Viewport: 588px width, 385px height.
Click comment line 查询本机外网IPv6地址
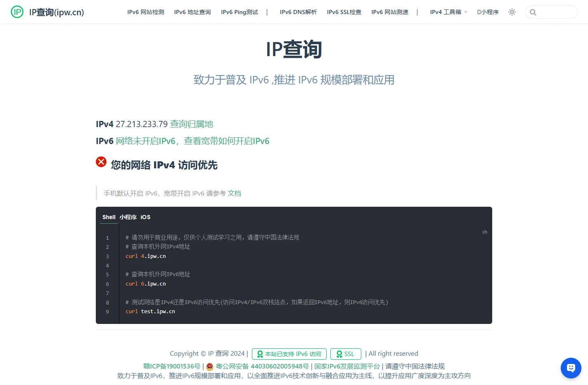pyautogui.click(x=158, y=274)
